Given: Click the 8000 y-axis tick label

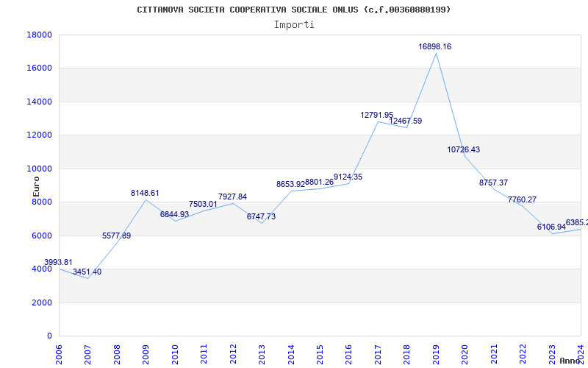Looking at the screenshot, I should click(42, 202).
